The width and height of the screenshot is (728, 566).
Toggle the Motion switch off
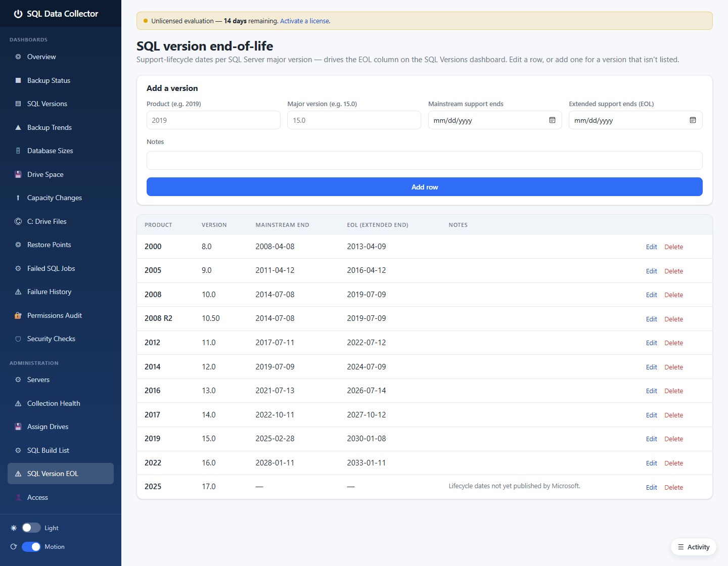click(x=31, y=547)
